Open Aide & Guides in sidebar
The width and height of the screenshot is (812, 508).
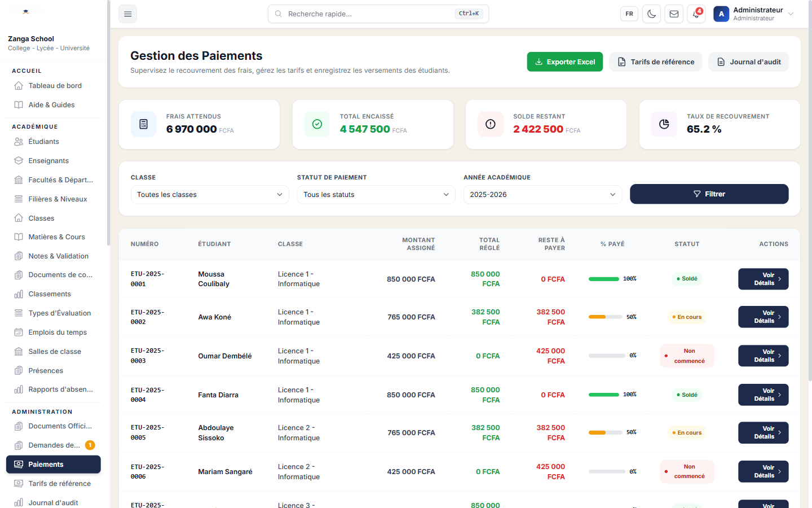tap(54, 105)
